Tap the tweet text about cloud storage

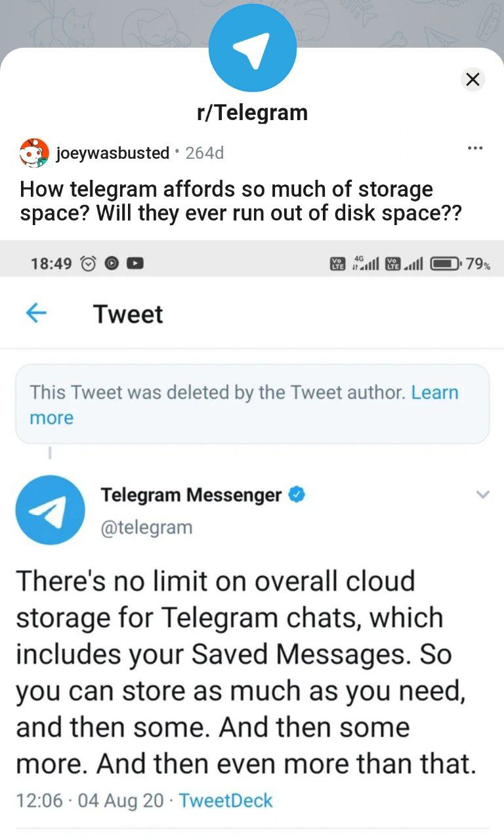click(x=246, y=673)
